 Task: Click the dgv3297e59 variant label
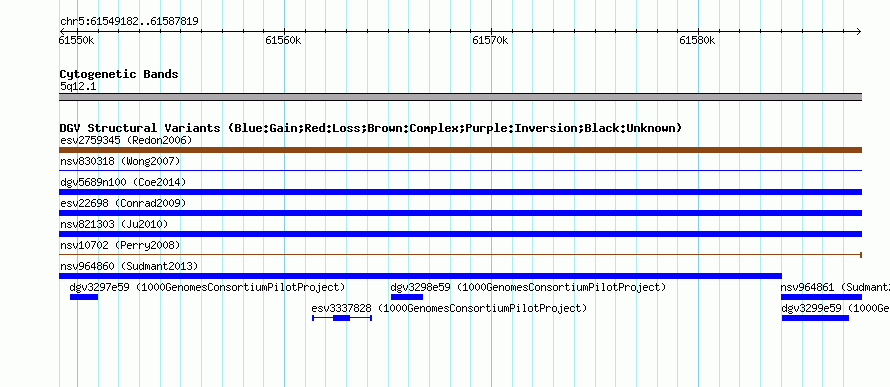pyautogui.click(x=207, y=287)
